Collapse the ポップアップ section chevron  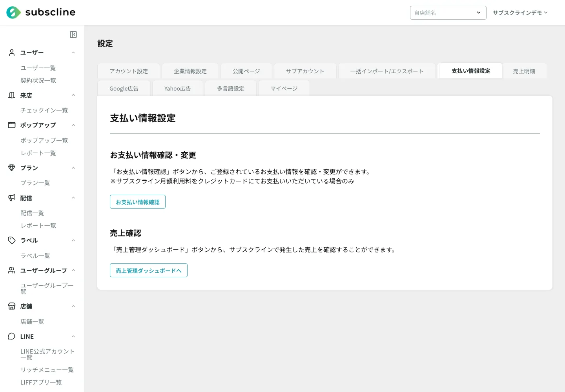73,125
